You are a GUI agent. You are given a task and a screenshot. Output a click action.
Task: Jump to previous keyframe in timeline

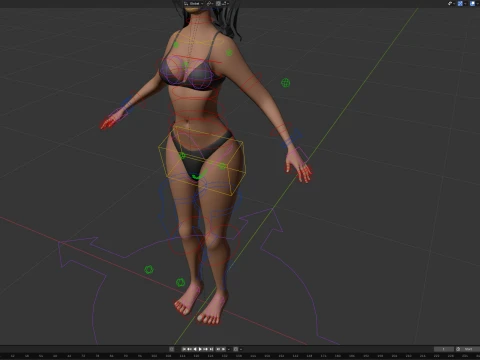point(189,349)
